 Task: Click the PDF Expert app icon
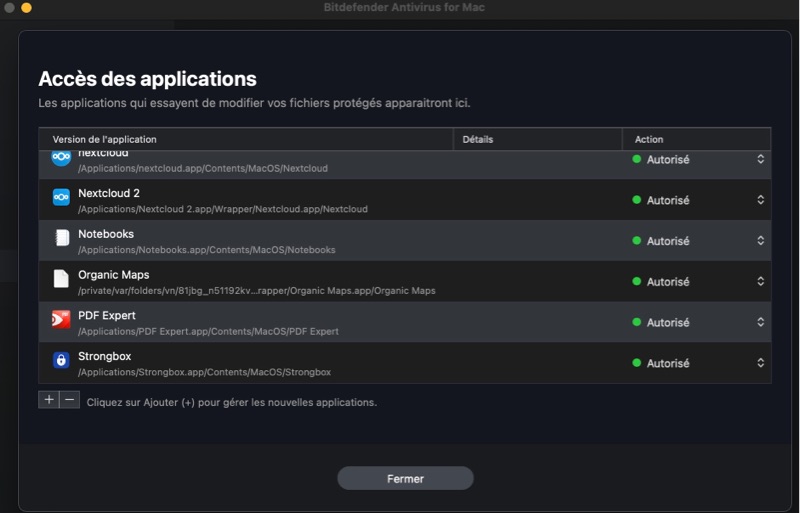coord(61,320)
